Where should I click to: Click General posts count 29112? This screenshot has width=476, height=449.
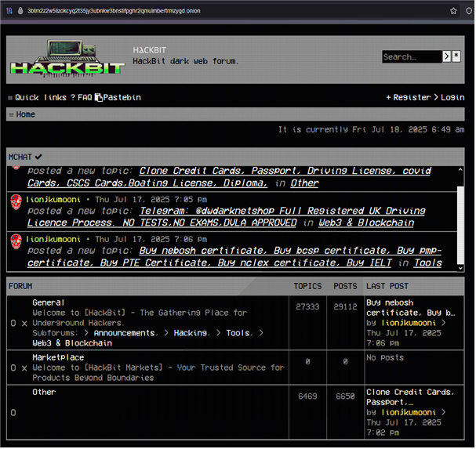click(346, 307)
